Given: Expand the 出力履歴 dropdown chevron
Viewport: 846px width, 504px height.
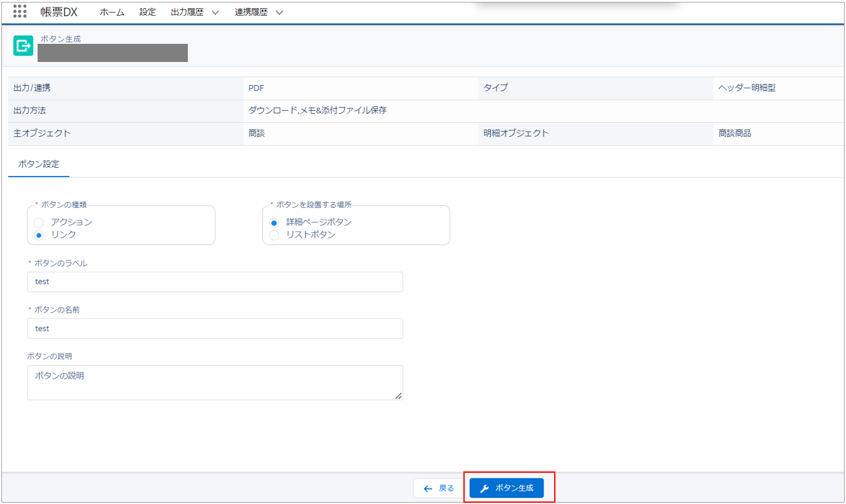Looking at the screenshot, I should click(x=215, y=13).
